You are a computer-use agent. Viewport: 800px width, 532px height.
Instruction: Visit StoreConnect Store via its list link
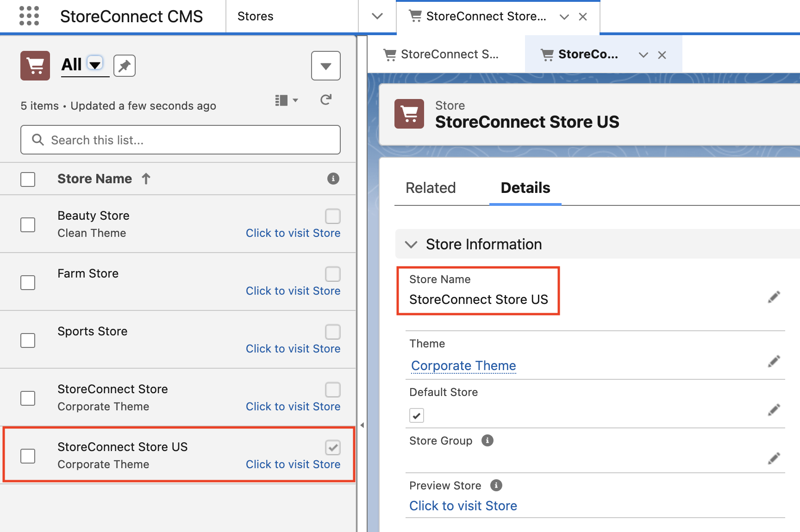point(293,407)
